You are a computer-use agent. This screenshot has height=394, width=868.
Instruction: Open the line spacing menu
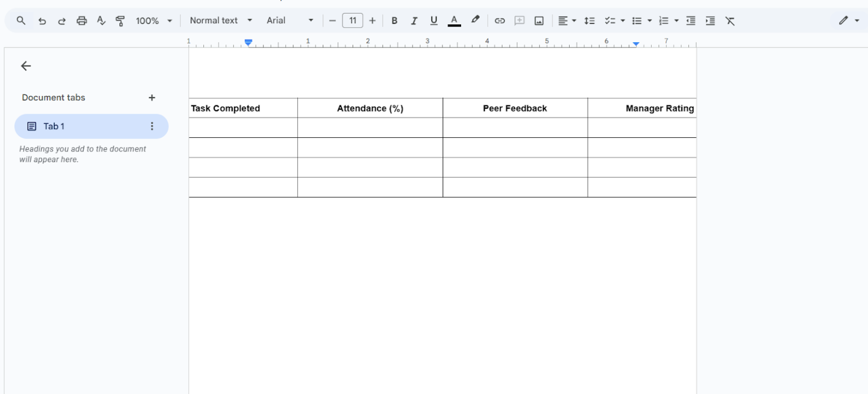589,20
